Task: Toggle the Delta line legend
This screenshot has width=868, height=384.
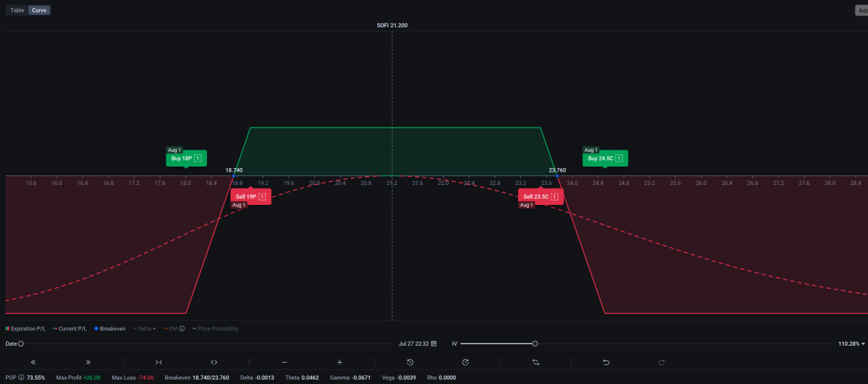Action: 141,329
